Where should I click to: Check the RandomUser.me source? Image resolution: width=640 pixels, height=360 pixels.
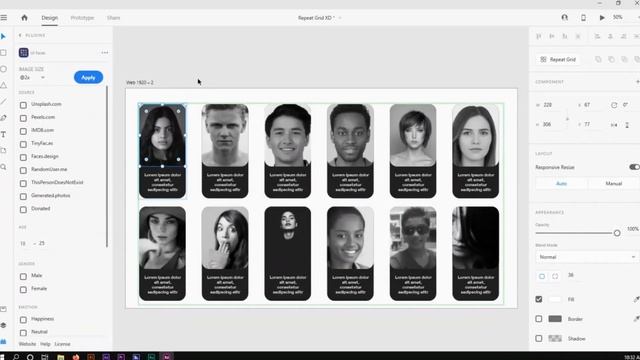pyautogui.click(x=23, y=170)
